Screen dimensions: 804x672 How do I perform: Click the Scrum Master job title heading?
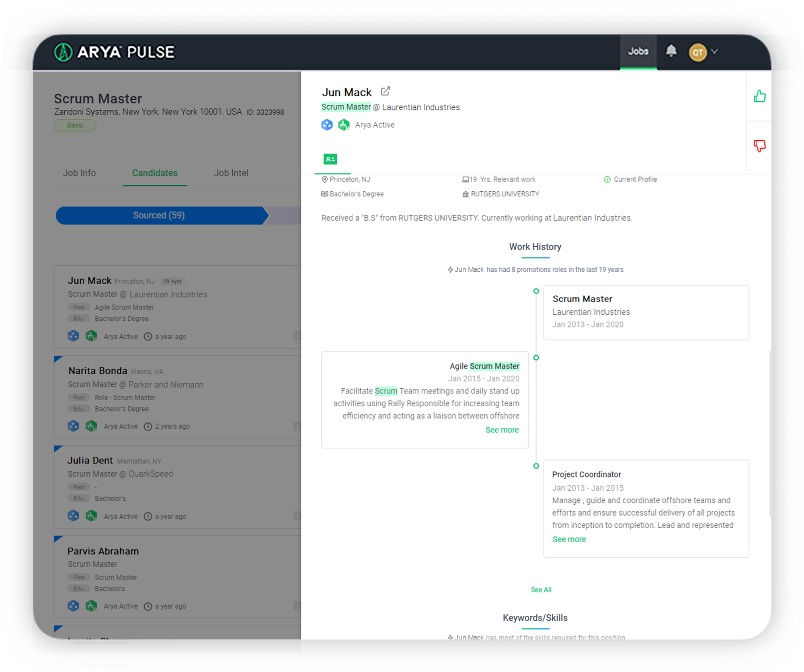pos(98,99)
